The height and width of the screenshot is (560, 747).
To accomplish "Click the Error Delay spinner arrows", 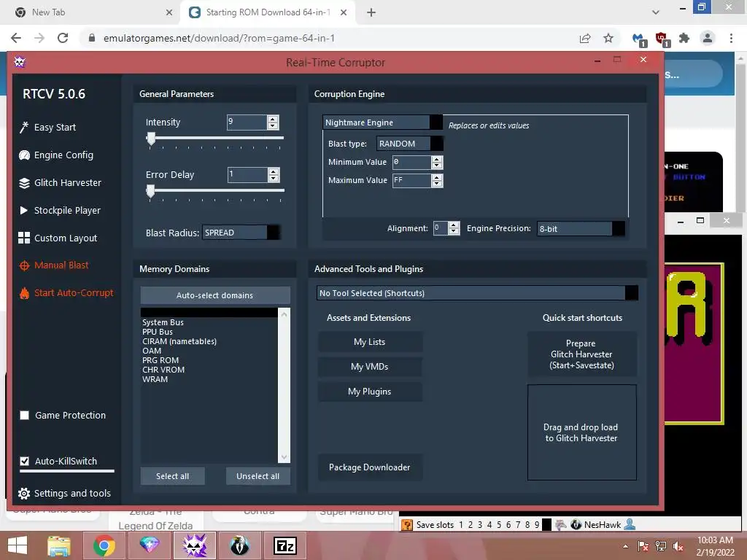I will pos(274,175).
